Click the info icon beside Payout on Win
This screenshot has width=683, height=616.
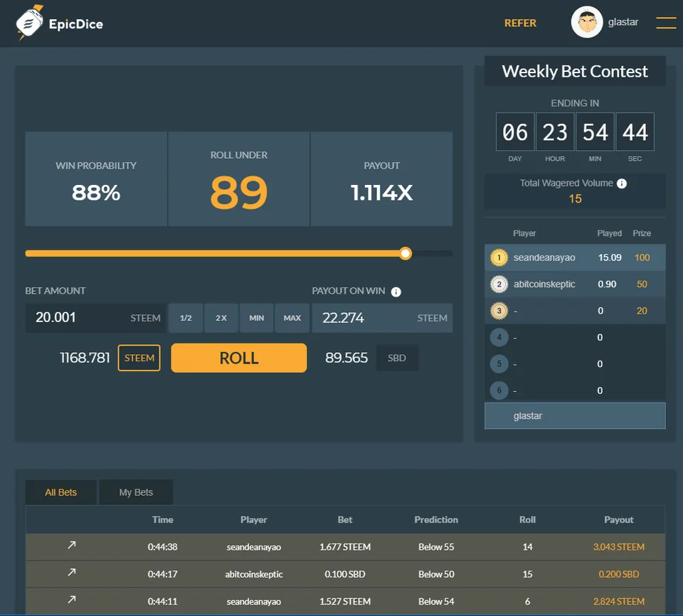pyautogui.click(x=396, y=292)
